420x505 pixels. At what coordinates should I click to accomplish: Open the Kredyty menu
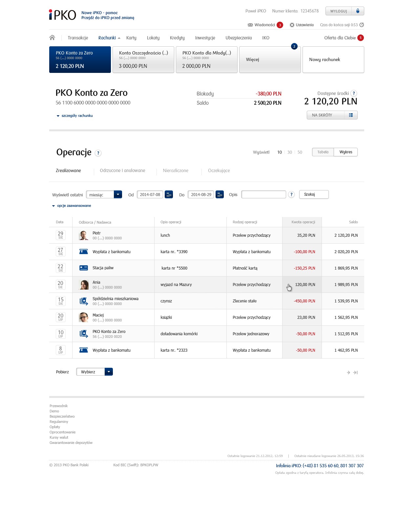(177, 38)
